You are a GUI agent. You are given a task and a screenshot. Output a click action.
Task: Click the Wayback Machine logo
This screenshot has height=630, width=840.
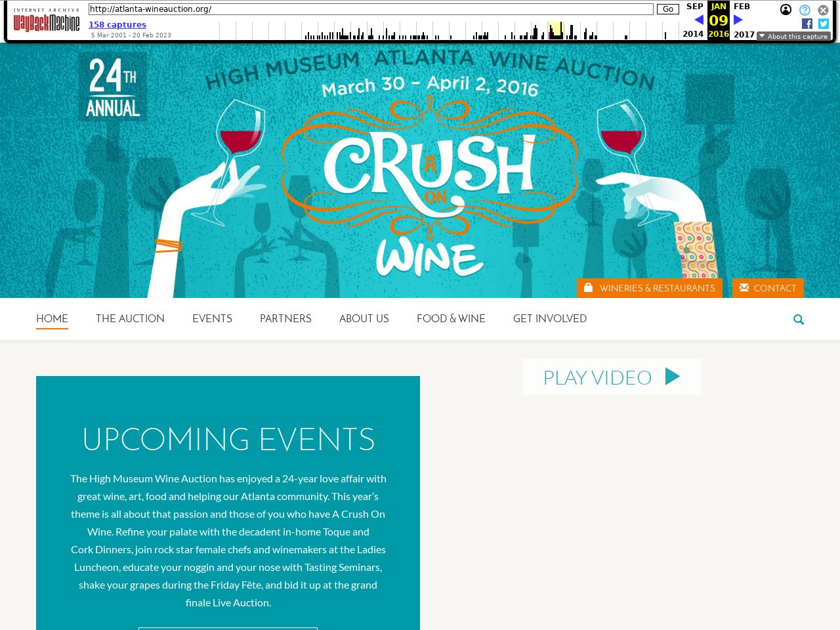47,20
